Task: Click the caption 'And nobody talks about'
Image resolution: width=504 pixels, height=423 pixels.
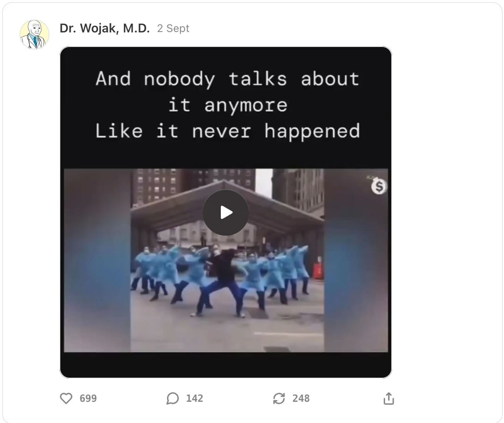Action: (227, 79)
